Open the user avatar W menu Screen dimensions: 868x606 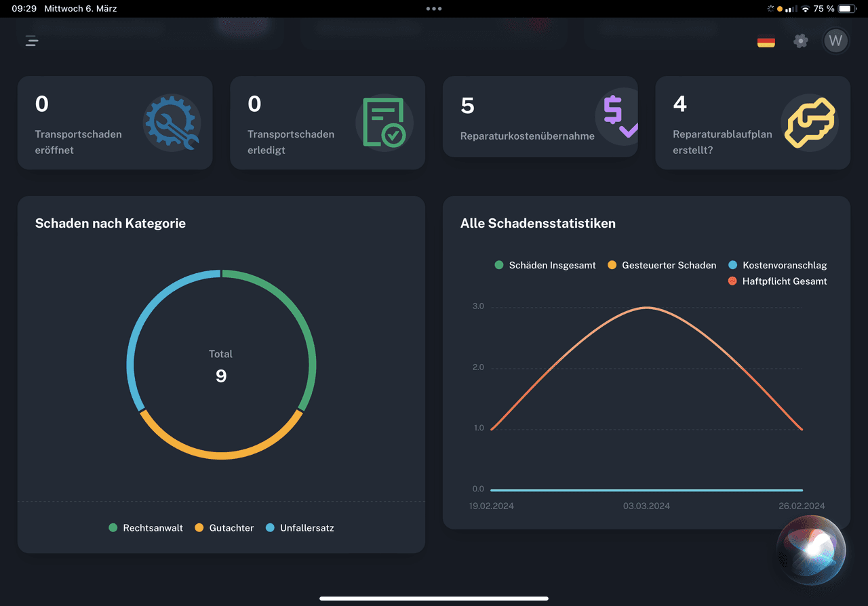pos(835,41)
